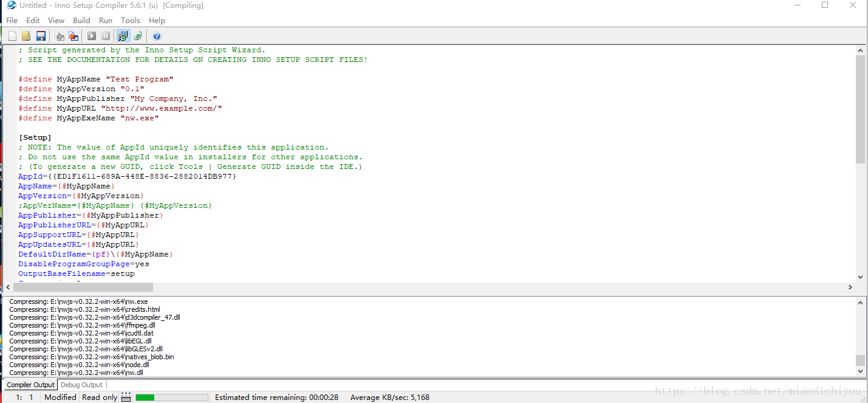
Task: Toggle Target Setup icon in toolbar
Action: 123,36
